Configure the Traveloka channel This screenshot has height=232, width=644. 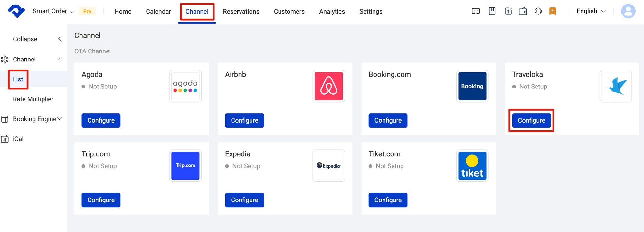click(531, 120)
